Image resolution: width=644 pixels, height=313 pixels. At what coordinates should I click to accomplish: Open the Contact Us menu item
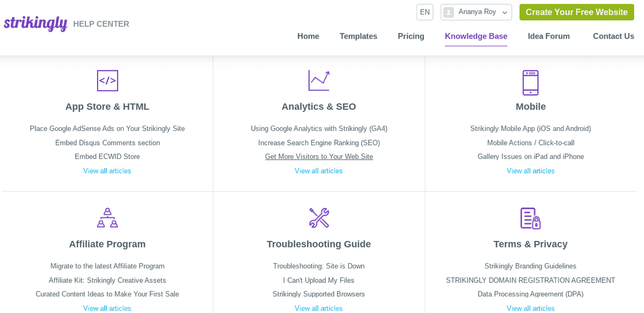coord(613,37)
